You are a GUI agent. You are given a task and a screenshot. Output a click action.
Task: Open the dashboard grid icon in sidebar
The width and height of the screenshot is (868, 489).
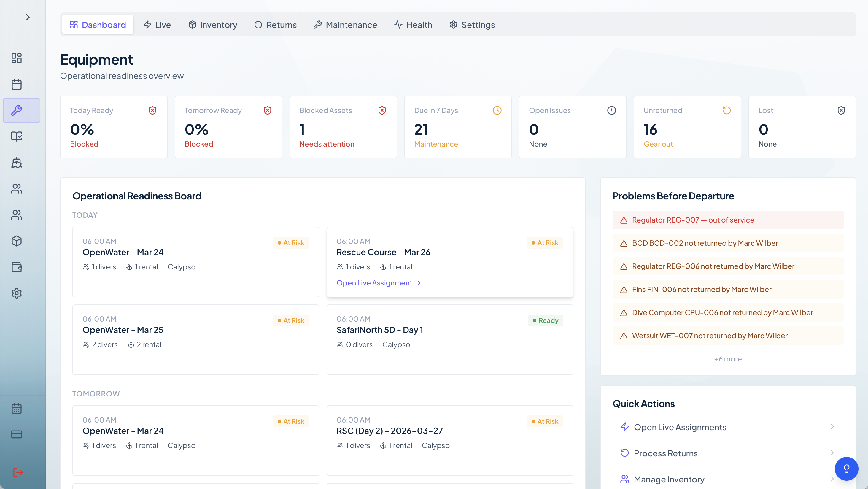[17, 58]
